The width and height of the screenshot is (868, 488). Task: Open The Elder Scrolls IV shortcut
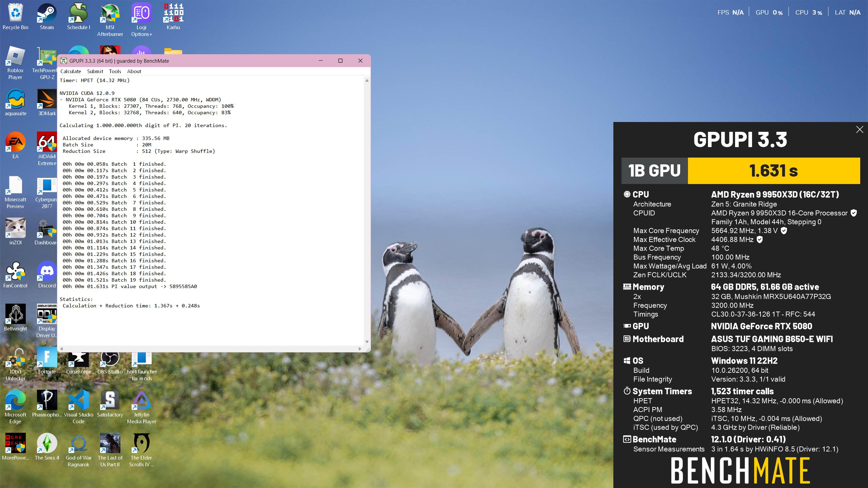(141, 450)
